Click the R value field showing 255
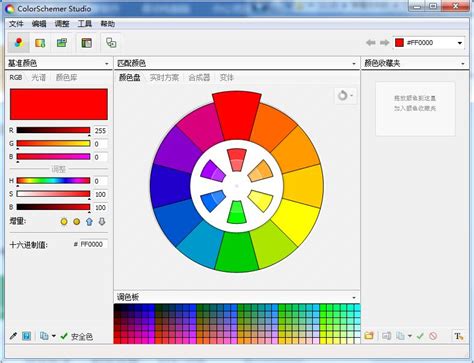 [100, 131]
